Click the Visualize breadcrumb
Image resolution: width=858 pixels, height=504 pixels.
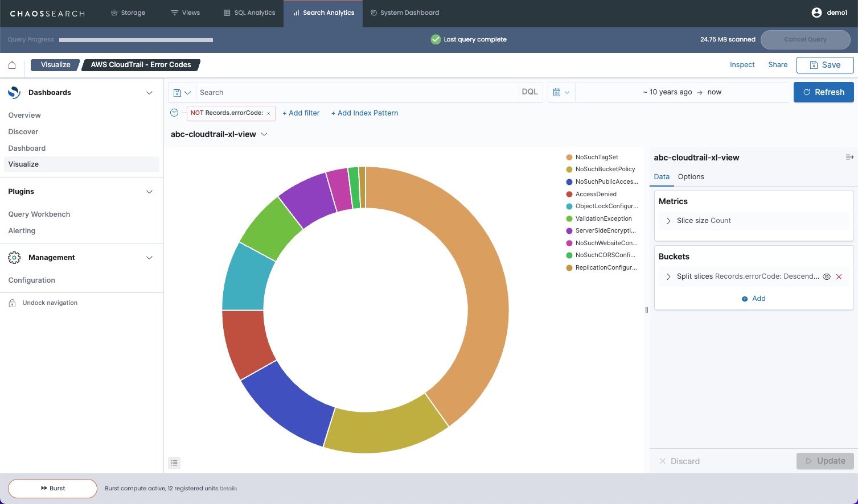pyautogui.click(x=55, y=65)
